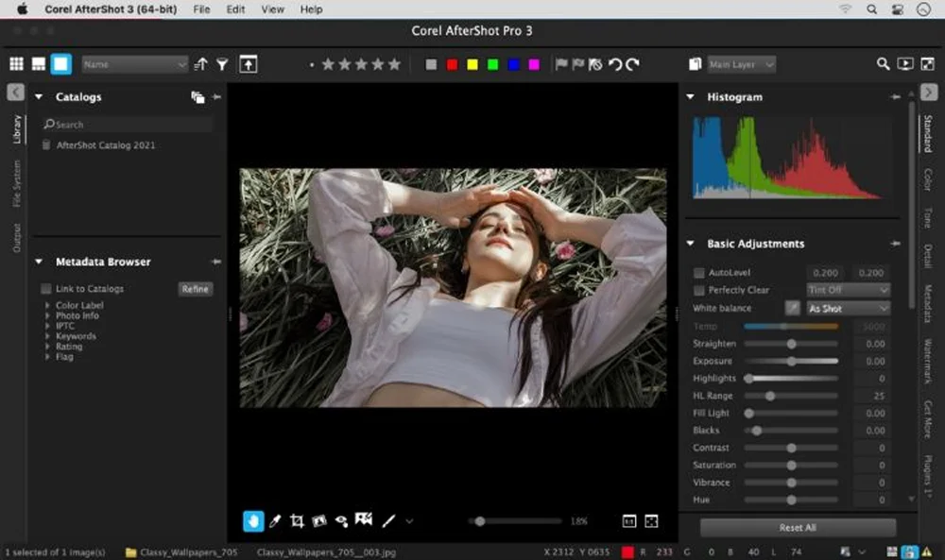Open the Main Layer dropdown
This screenshot has width=945, height=560.
point(742,64)
